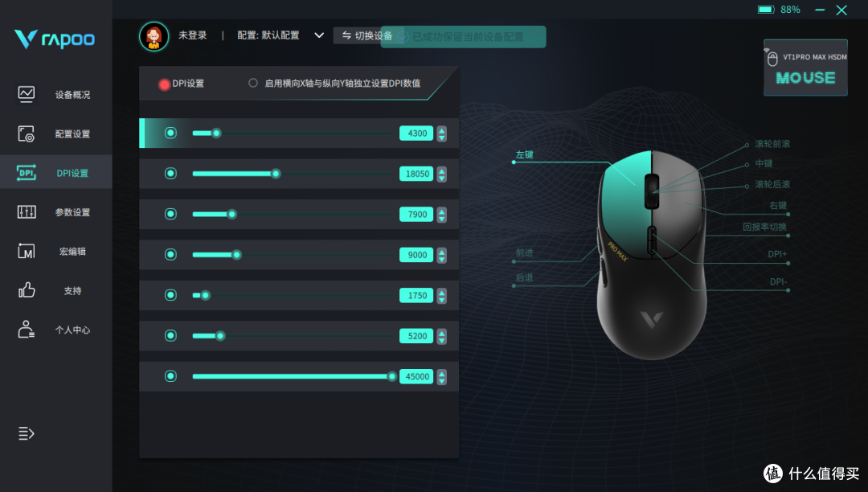
Task: Collapse the sidebar with the list-arrow icon
Action: (x=26, y=433)
